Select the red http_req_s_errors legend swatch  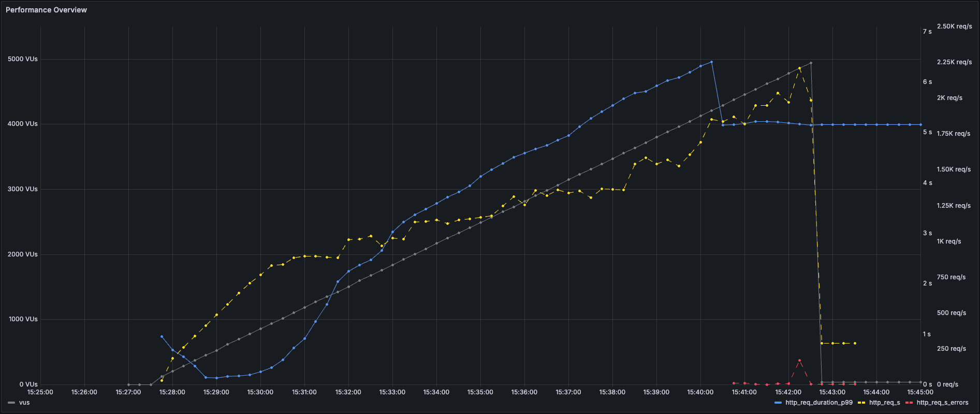coord(909,403)
